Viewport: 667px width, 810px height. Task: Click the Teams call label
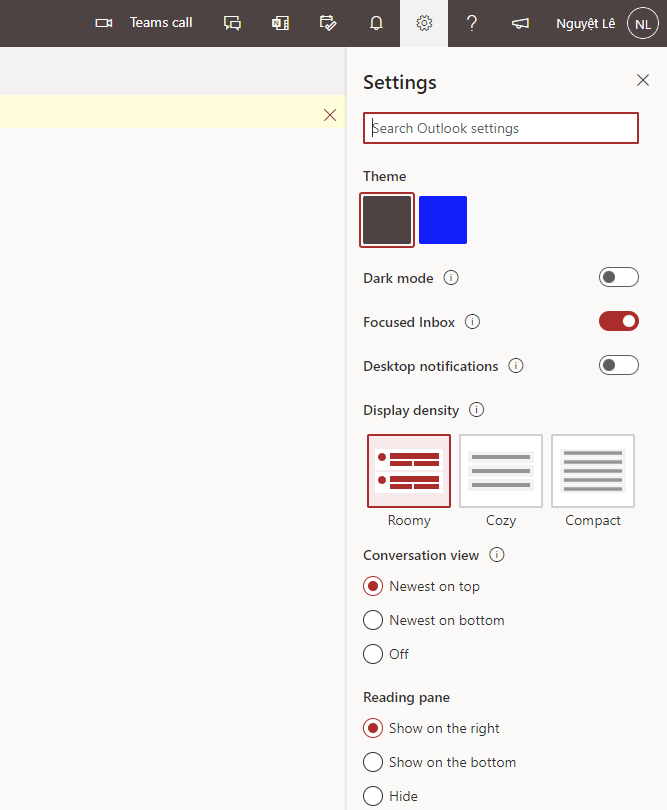pos(161,23)
